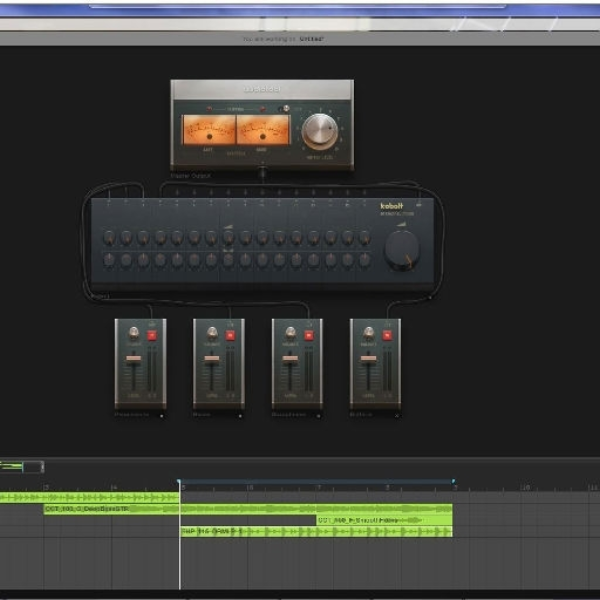
Task: Click the Kobolt logo on the mixer
Action: 391,206
